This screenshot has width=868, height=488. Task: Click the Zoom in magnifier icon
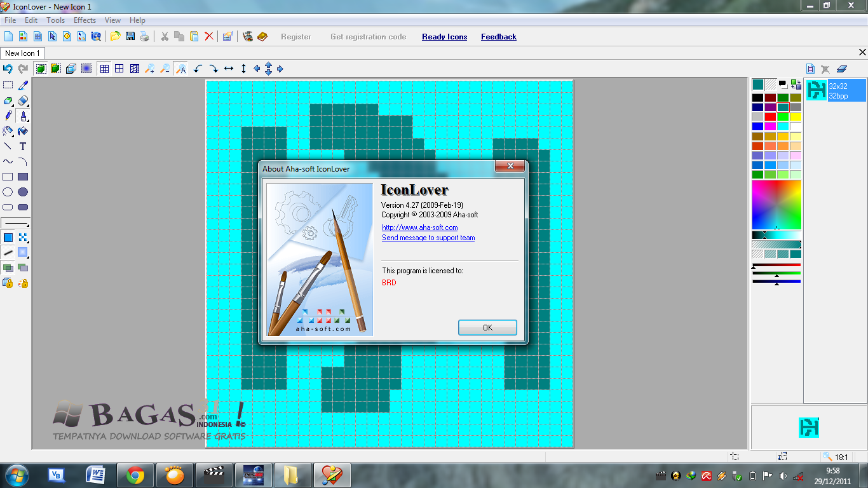pos(150,69)
